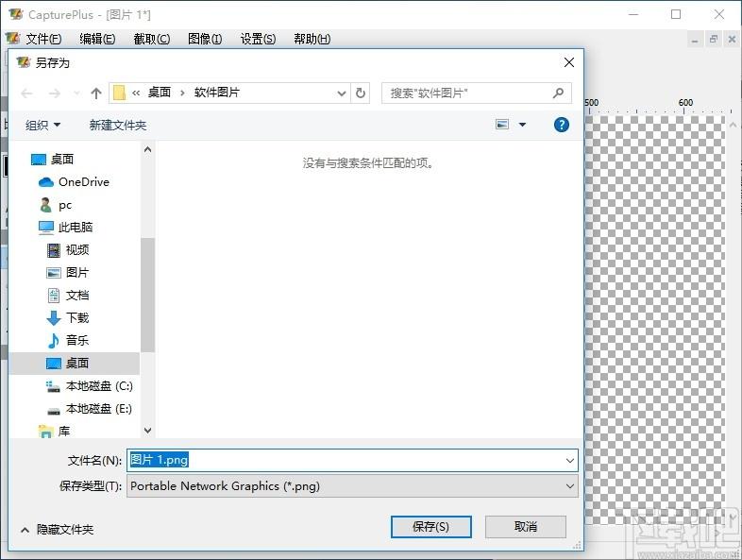Open the 编辑(E) menu

tap(97, 39)
